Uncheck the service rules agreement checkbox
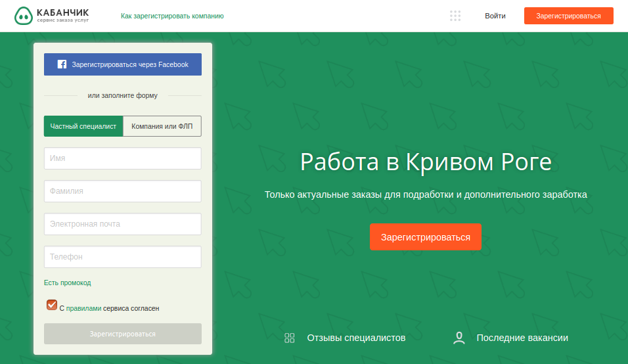 [52, 305]
